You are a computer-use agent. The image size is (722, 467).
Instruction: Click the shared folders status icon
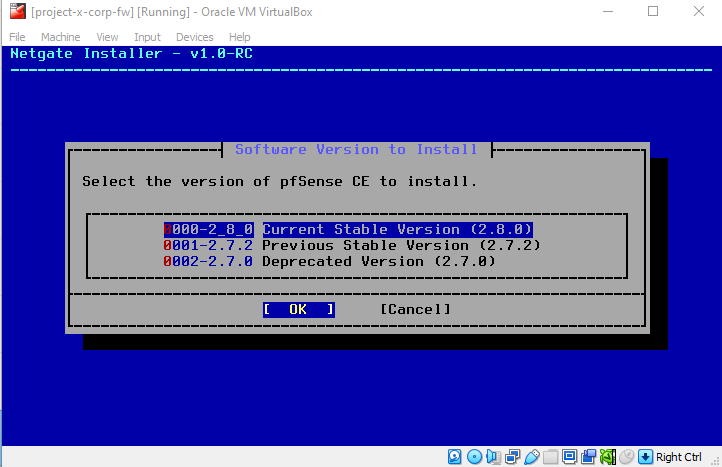[x=549, y=457]
